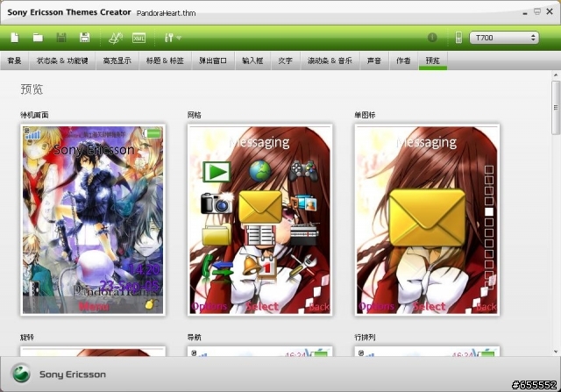This screenshot has width=561, height=392.
Task: Click the 行排列 preview thumbnail
Action: pos(427,351)
